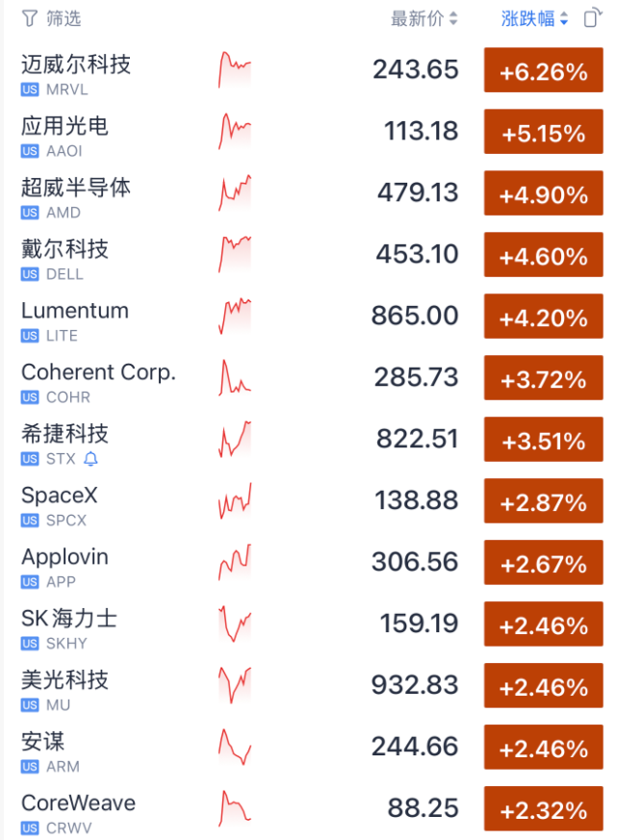Select the Applovin APP row
This screenshot has width=618, height=840.
click(x=309, y=563)
